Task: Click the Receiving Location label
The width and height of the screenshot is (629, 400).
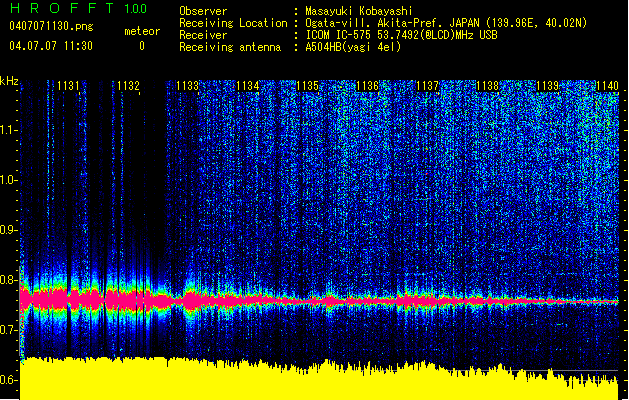Action: (x=233, y=23)
